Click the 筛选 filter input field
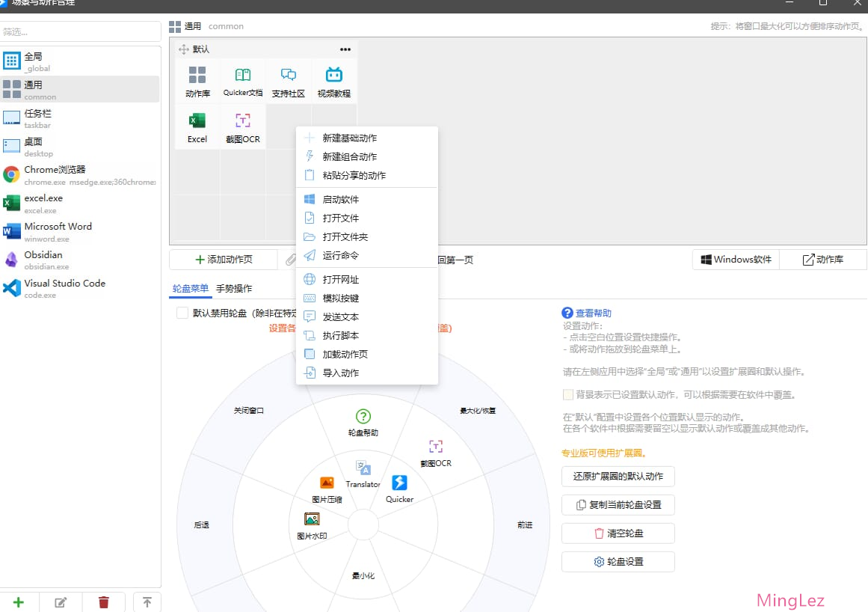Screen dimensions: 868x612 81,31
